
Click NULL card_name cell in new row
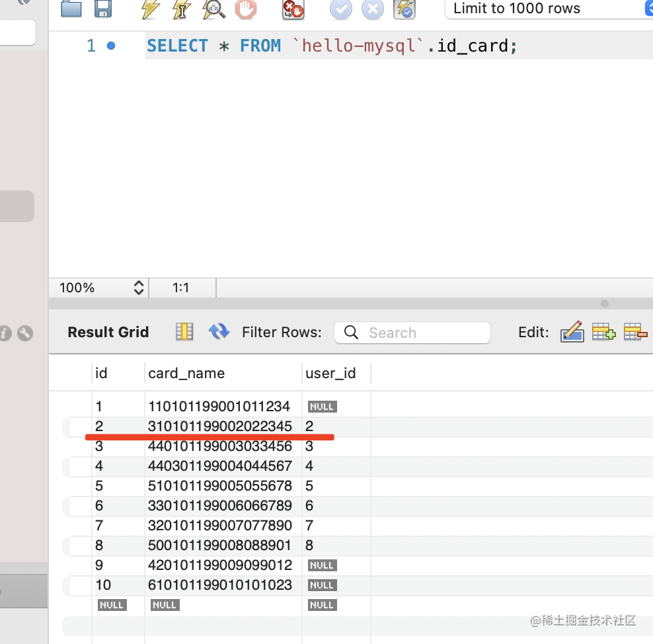(x=165, y=605)
